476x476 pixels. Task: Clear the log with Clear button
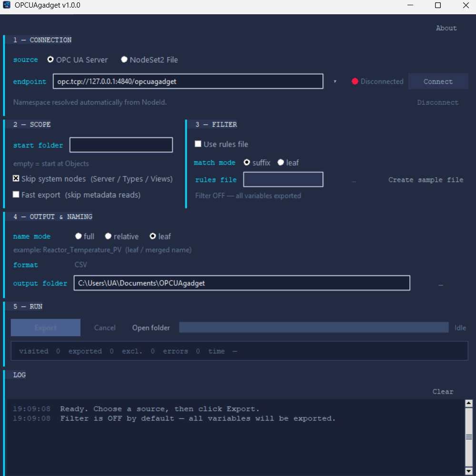[443, 392]
